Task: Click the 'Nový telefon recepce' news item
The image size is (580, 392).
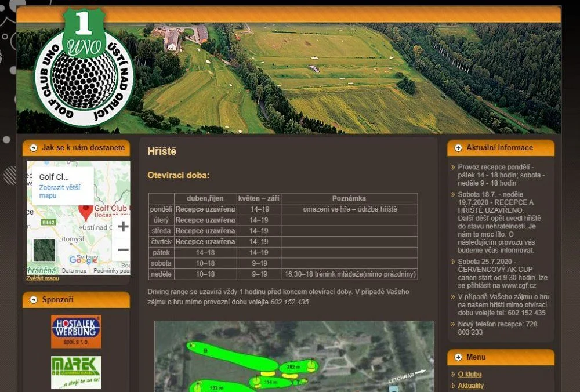Action: [498, 328]
